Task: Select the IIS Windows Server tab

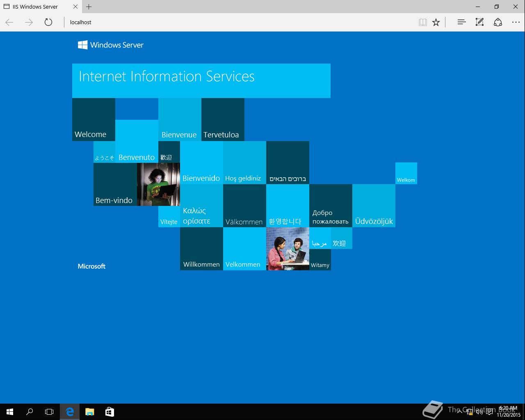Action: 41,7
